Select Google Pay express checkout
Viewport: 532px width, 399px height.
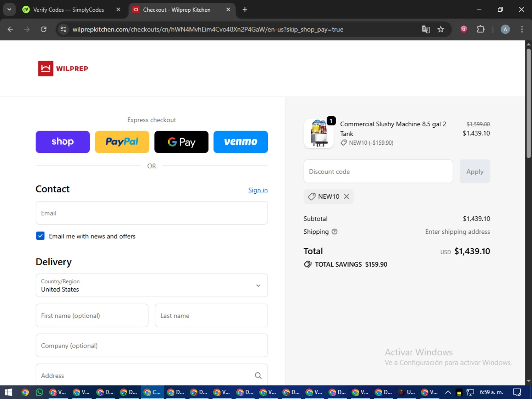(x=181, y=142)
